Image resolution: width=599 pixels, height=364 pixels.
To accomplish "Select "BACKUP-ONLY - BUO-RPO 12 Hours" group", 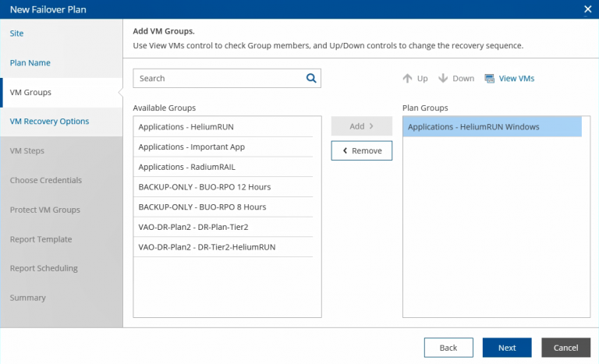I will click(223, 187).
